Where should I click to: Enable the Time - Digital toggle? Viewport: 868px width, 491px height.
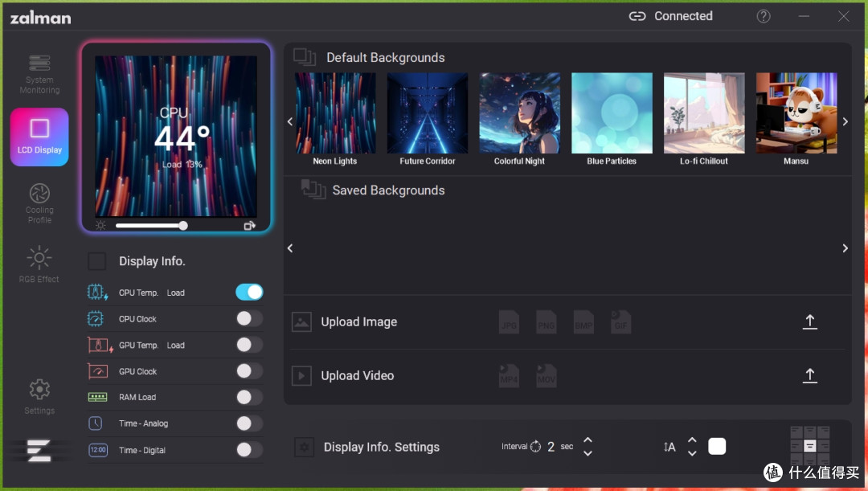(x=249, y=449)
